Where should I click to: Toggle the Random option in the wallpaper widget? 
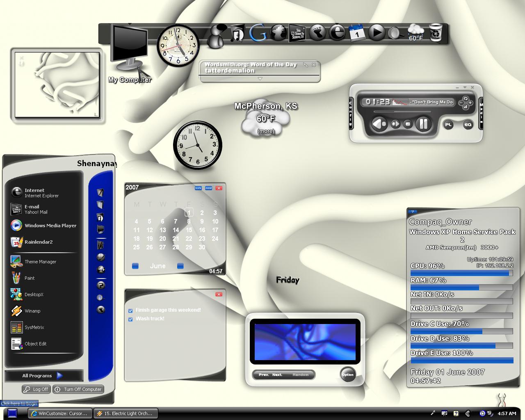coord(300,374)
